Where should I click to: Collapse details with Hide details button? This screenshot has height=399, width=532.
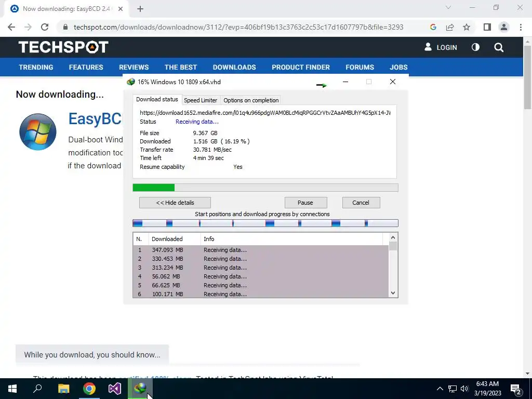pos(175,203)
